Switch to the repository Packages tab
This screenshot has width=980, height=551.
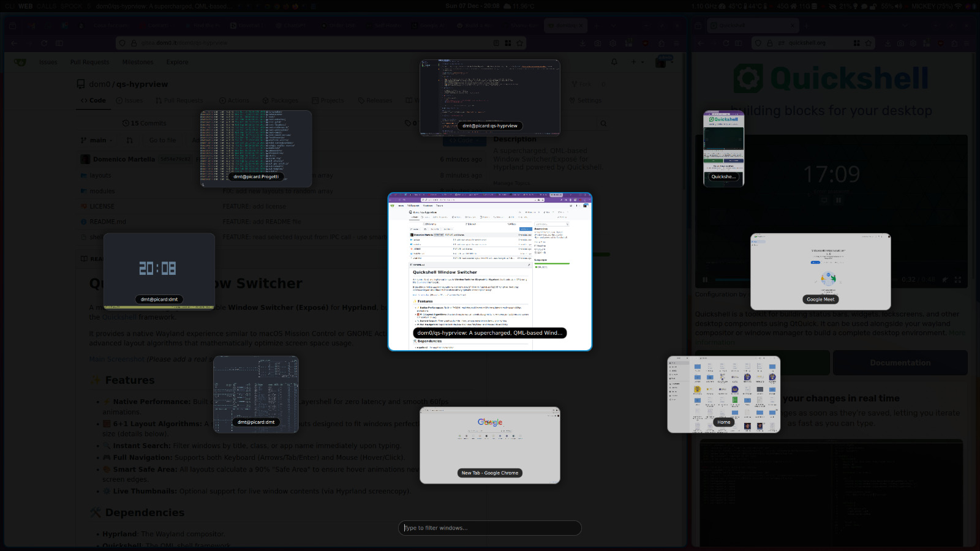coord(280,100)
